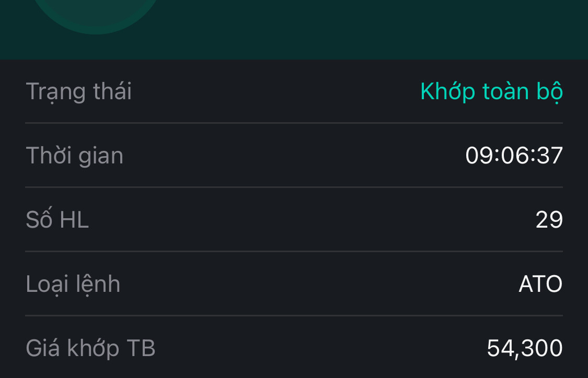The image size is (588, 378).
Task: Tap the 'Trạng thái' label
Action: [x=79, y=91]
